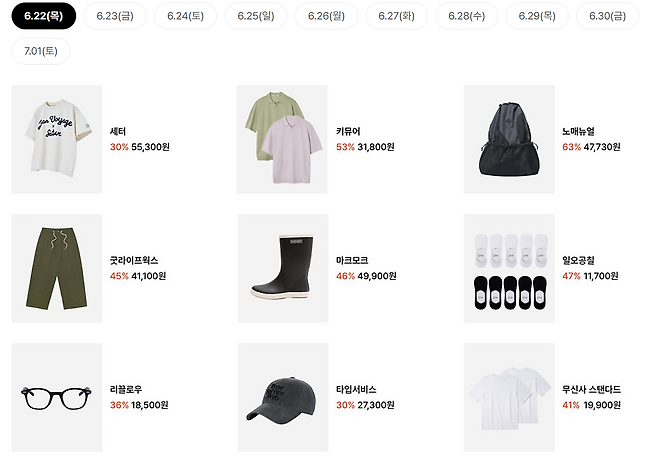Screen dimensions: 658x457
Task: Open the 무신사 스탠다드 brand link
Action: 591,389
